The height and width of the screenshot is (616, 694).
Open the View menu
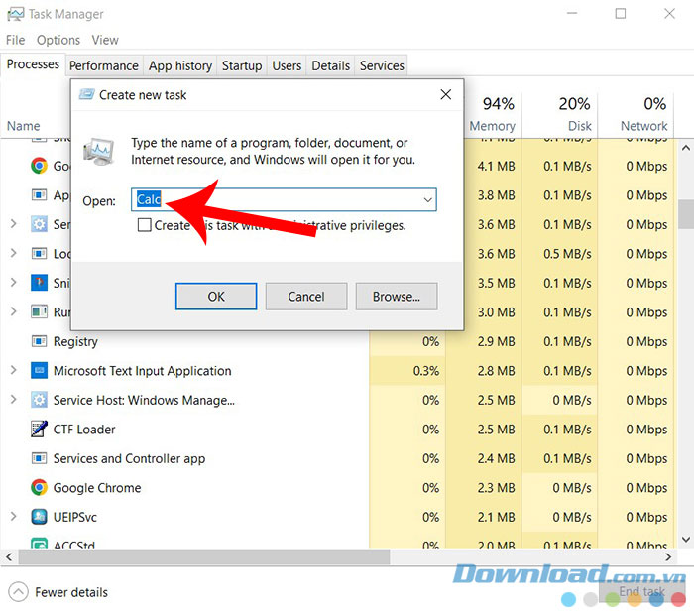105,40
